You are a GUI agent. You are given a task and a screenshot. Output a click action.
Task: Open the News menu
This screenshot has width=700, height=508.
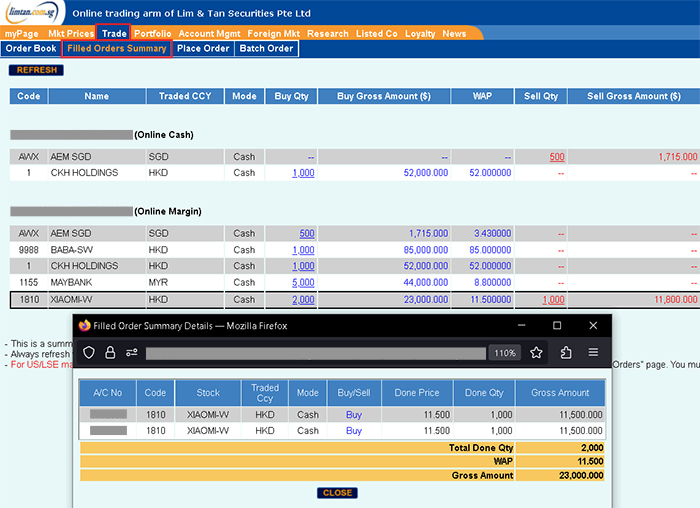tap(454, 33)
